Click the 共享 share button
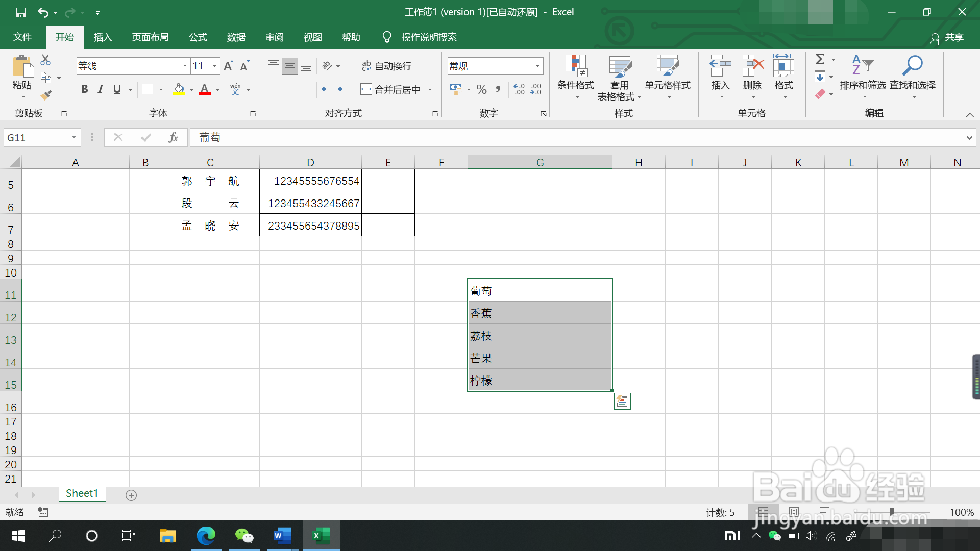 coord(947,37)
